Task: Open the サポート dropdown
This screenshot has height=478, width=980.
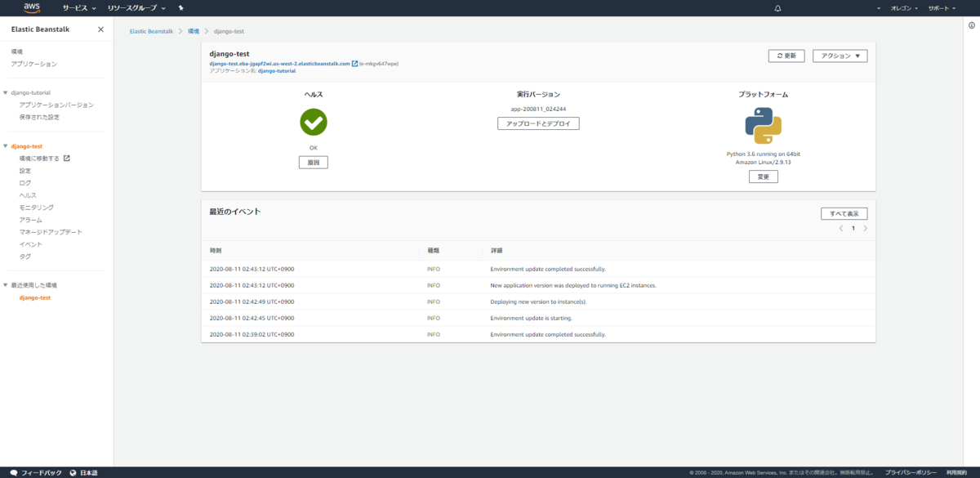Action: [x=942, y=7]
